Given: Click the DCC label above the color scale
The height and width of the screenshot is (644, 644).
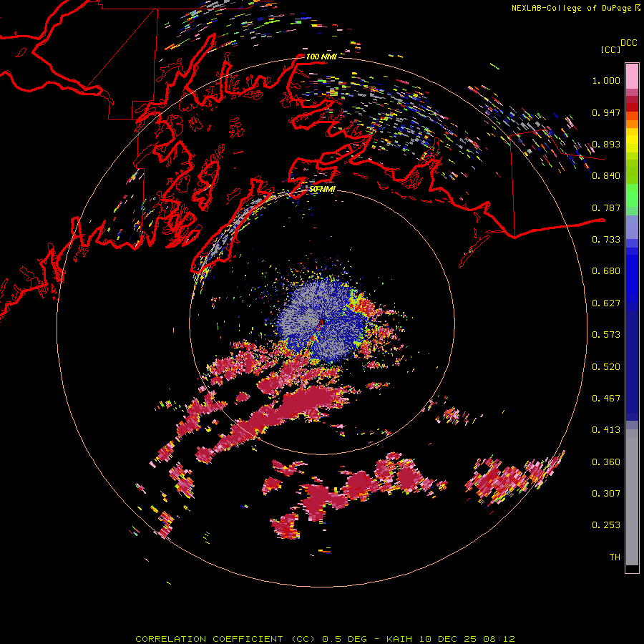Looking at the screenshot, I should coord(629,43).
